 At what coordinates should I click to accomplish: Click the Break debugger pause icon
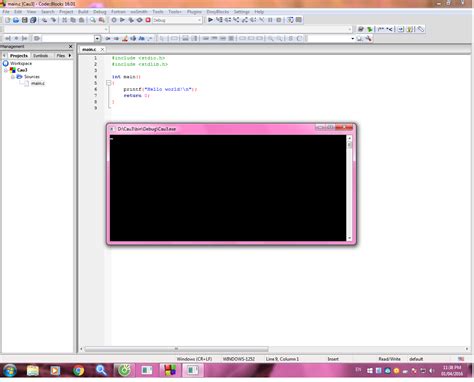coord(270,20)
